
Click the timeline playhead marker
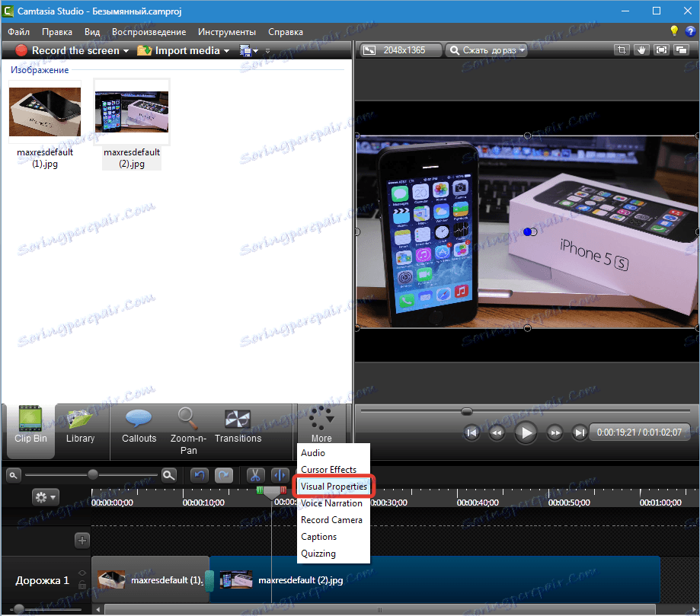coord(271,493)
